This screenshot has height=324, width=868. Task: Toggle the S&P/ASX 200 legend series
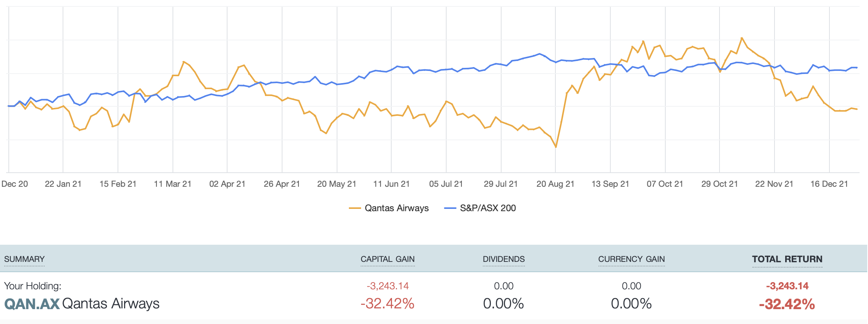pyautogui.click(x=487, y=208)
